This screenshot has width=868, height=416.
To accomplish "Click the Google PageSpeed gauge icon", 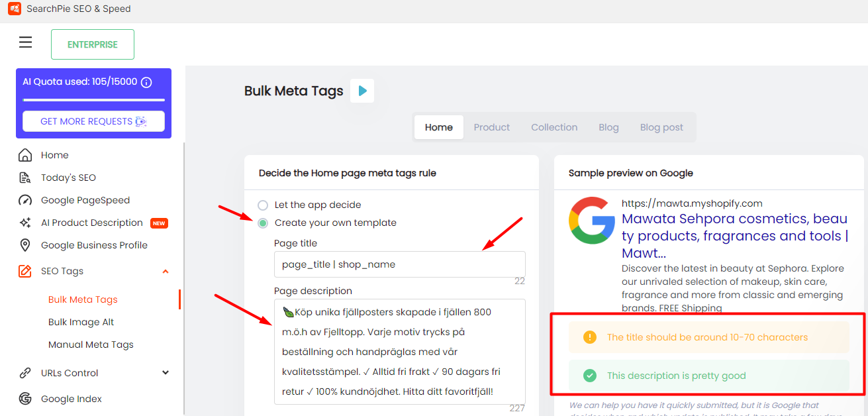I will click(x=25, y=200).
